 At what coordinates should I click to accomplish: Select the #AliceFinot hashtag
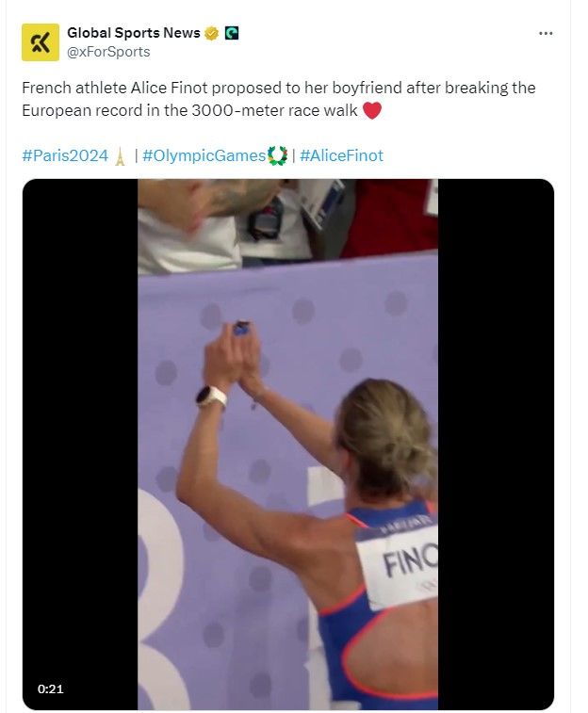click(x=342, y=156)
